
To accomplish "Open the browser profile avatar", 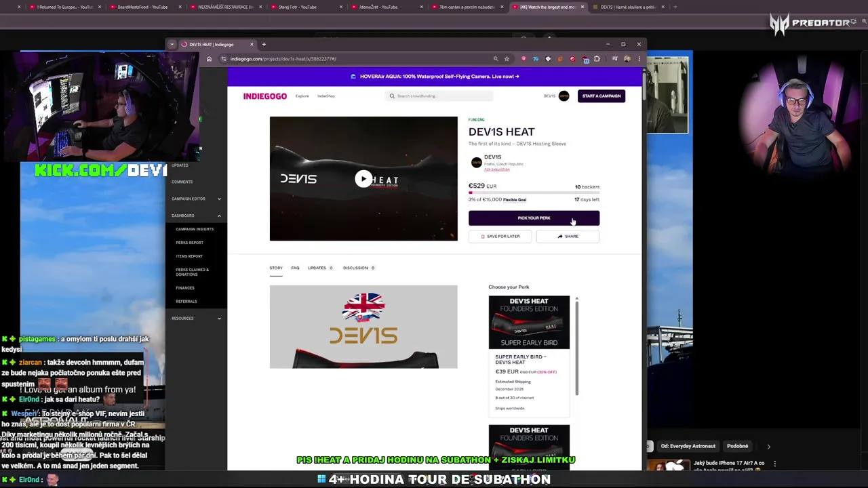I will tap(627, 59).
